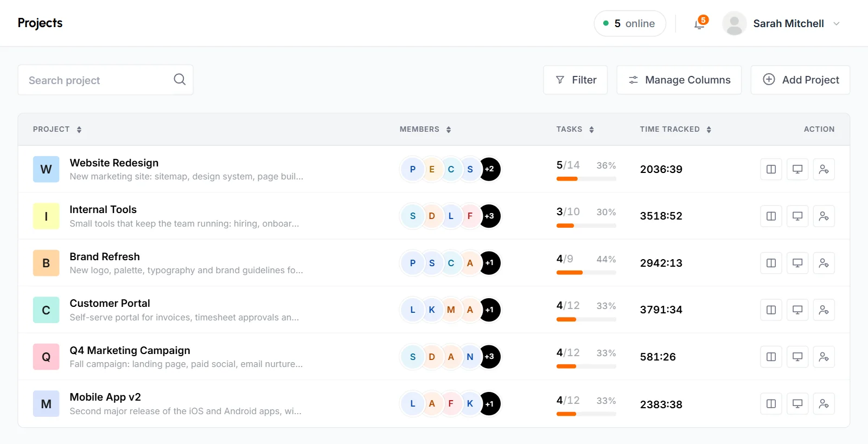This screenshot has width=868, height=444.
Task: Click the W project icon tile
Action: pyautogui.click(x=46, y=169)
